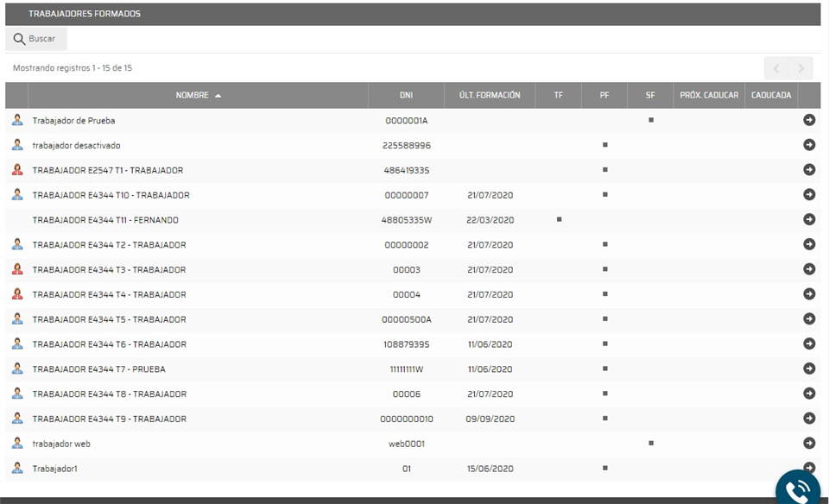Open details arrow for trabajador web row
Viewport: 829px width, 504px height.
809,443
